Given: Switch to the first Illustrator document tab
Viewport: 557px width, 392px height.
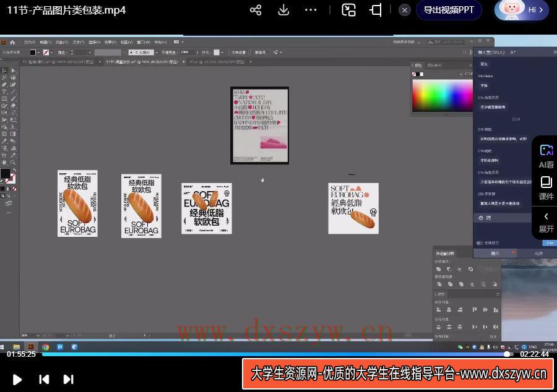Looking at the screenshot, I should (x=59, y=62).
